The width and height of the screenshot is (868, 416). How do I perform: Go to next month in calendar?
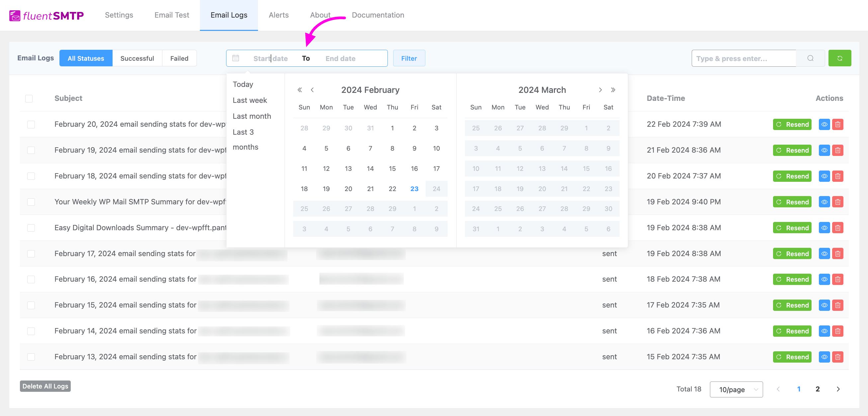pyautogui.click(x=600, y=90)
